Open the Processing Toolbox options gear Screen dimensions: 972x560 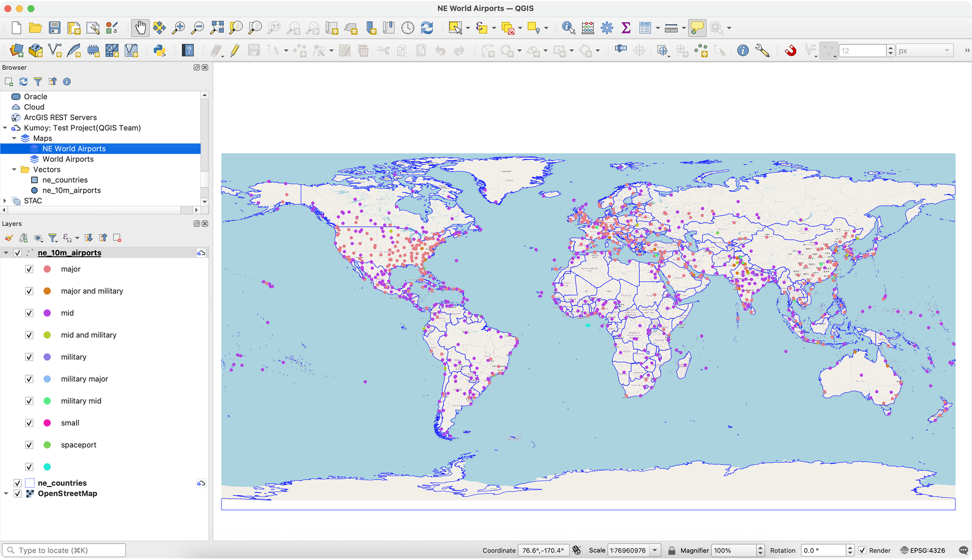pos(607,27)
